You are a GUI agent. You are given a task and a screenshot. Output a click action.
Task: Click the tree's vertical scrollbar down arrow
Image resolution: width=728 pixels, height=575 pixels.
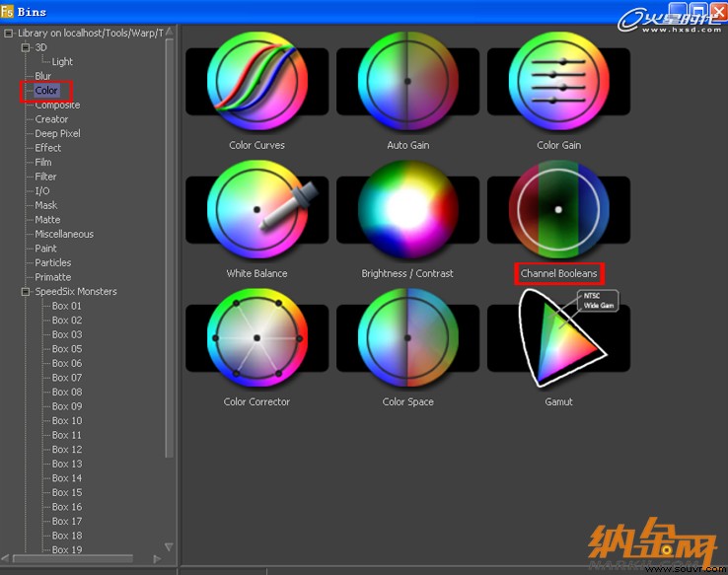point(169,547)
